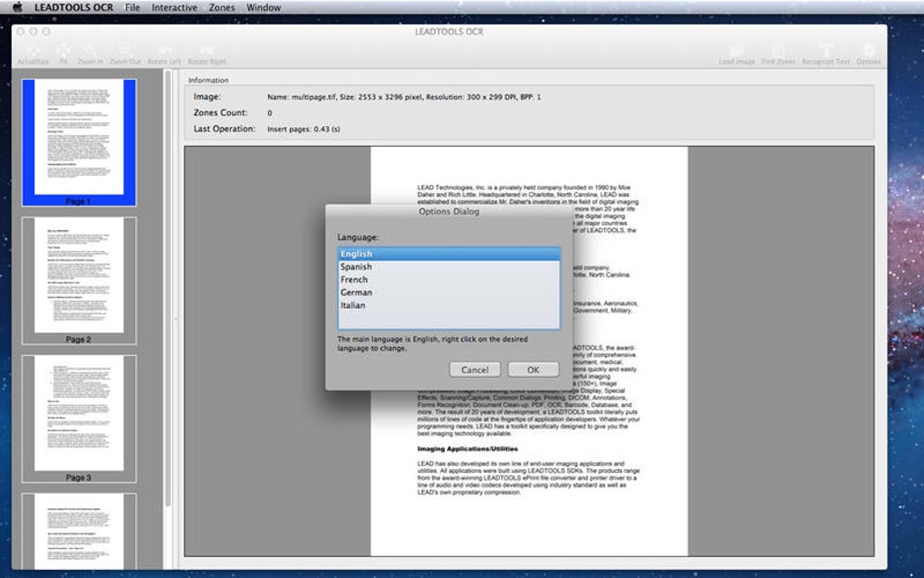
Task: Select English in the language list
Action: [x=449, y=254]
